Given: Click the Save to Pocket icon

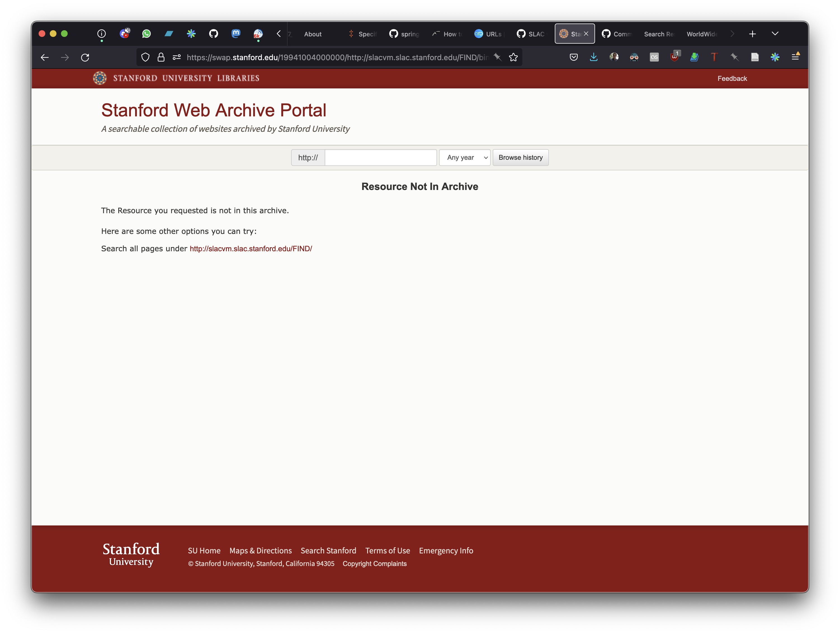Looking at the screenshot, I should [574, 57].
